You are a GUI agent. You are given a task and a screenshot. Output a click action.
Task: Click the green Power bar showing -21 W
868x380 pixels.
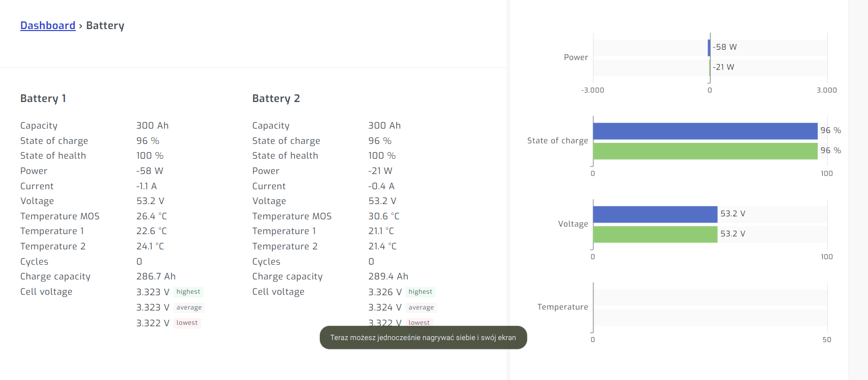[709, 67]
